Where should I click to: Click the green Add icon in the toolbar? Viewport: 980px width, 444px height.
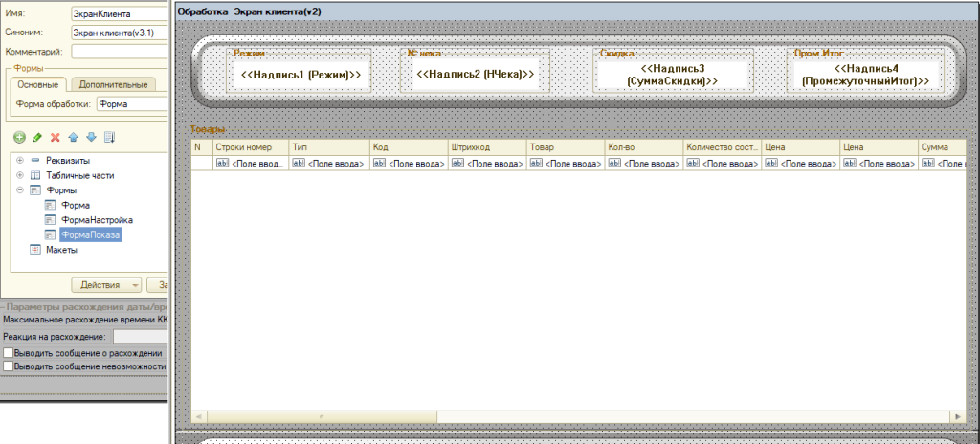click(x=20, y=138)
